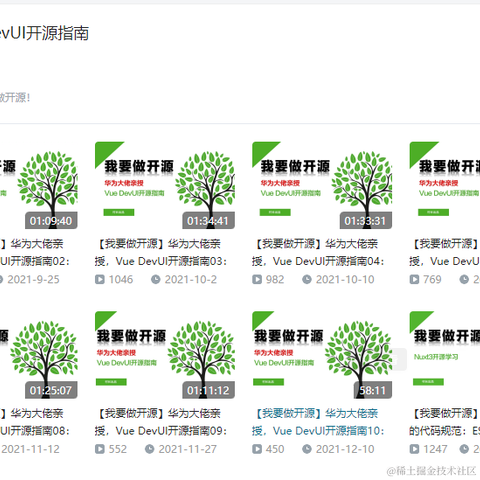This screenshot has width=480, height=480.
Task: Click the view count 450
Action: [x=275, y=449]
